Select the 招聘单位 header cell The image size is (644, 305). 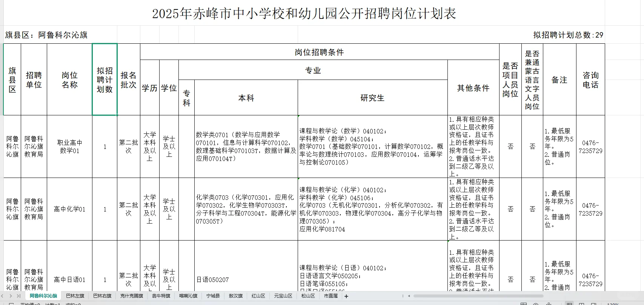coord(34,80)
